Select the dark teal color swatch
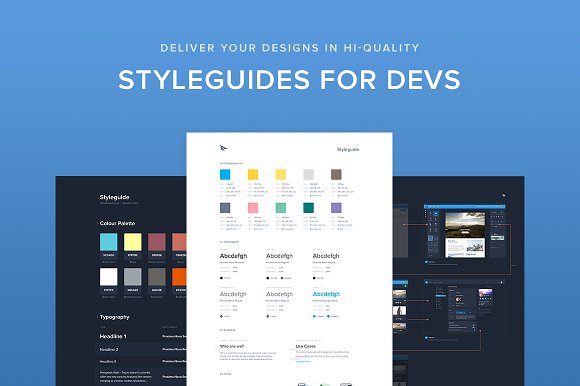The image size is (580, 386). point(308,207)
